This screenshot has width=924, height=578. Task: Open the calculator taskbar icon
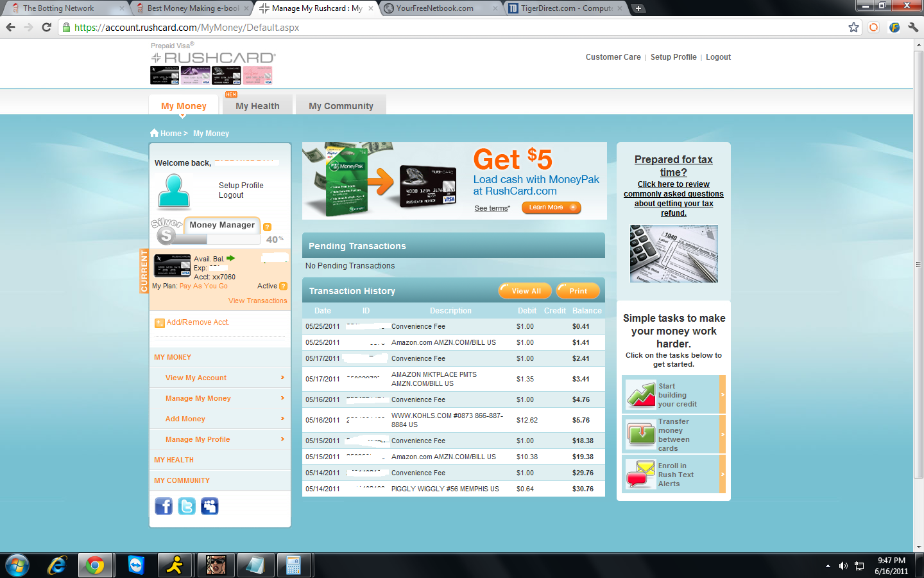(293, 565)
